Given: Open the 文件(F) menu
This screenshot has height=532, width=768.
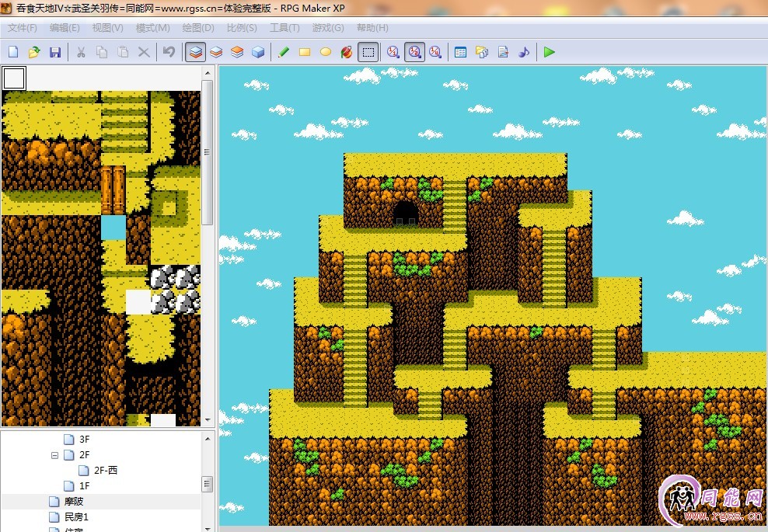Looking at the screenshot, I should click(22, 28).
